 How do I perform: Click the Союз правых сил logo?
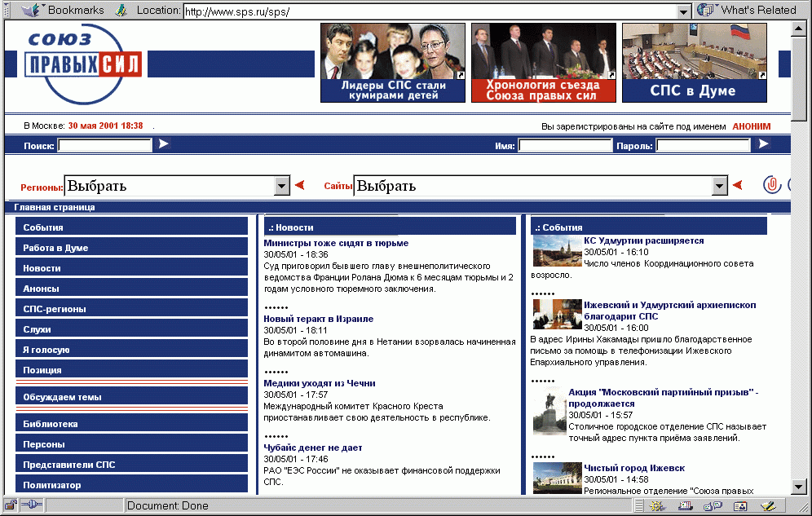click(82, 64)
